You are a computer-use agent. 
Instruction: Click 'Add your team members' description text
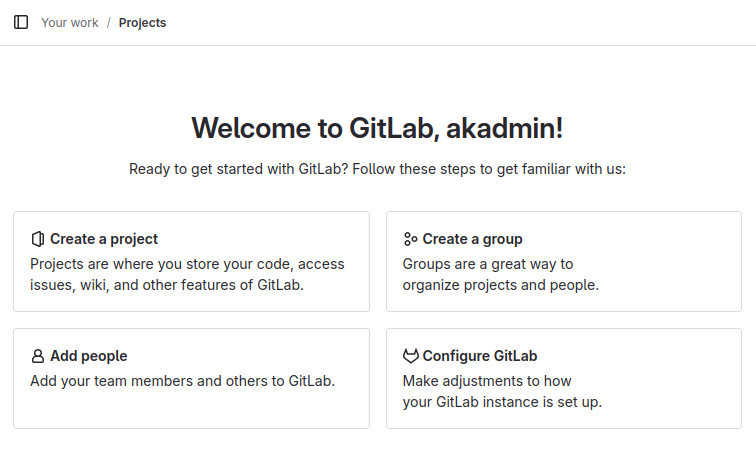coord(182,381)
